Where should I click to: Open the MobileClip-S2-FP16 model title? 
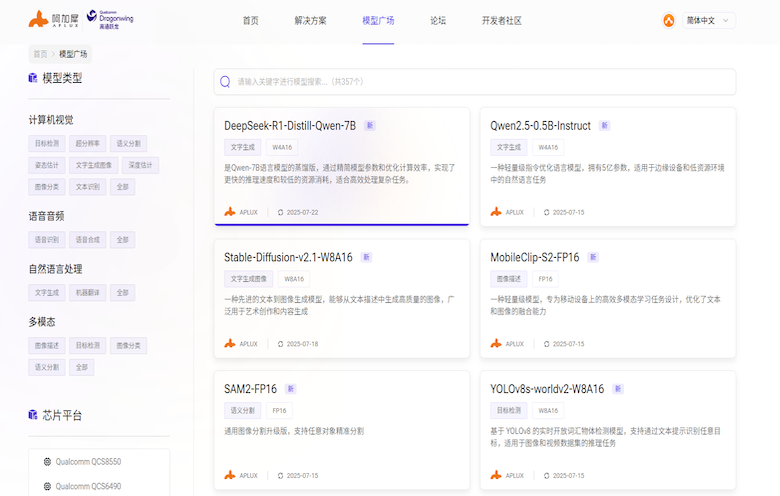(x=535, y=257)
